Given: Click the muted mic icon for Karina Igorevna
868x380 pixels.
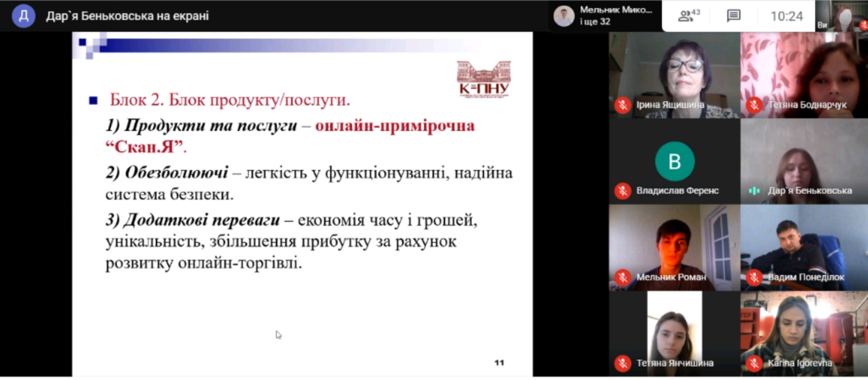Looking at the screenshot, I should pyautogui.click(x=754, y=363).
